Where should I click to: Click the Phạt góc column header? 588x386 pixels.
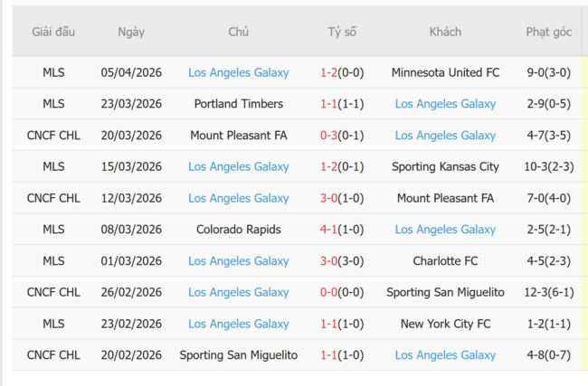548,32
